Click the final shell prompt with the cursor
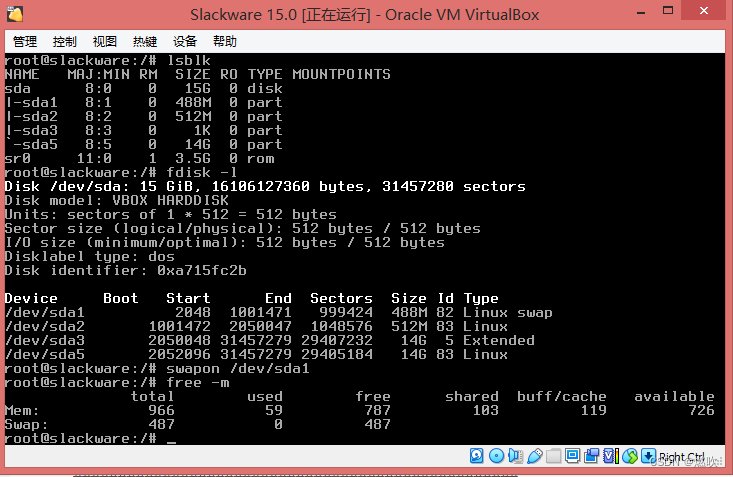This screenshot has width=733, height=477. click(91, 439)
